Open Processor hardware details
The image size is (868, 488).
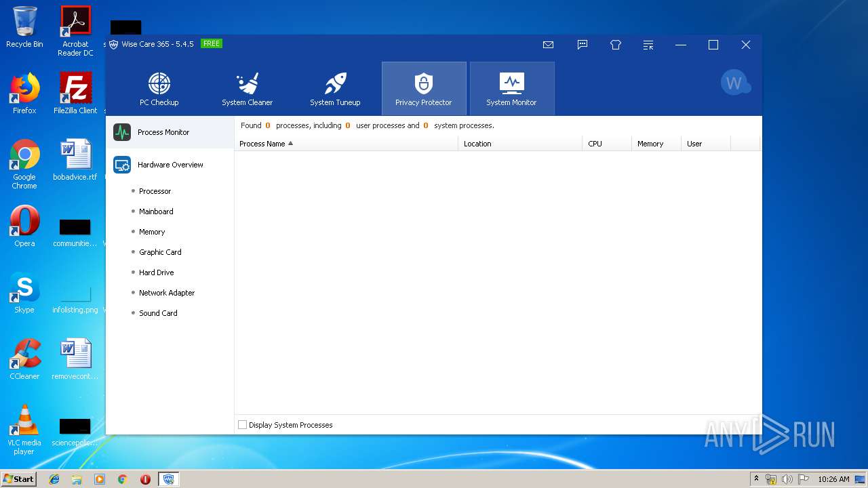point(155,191)
